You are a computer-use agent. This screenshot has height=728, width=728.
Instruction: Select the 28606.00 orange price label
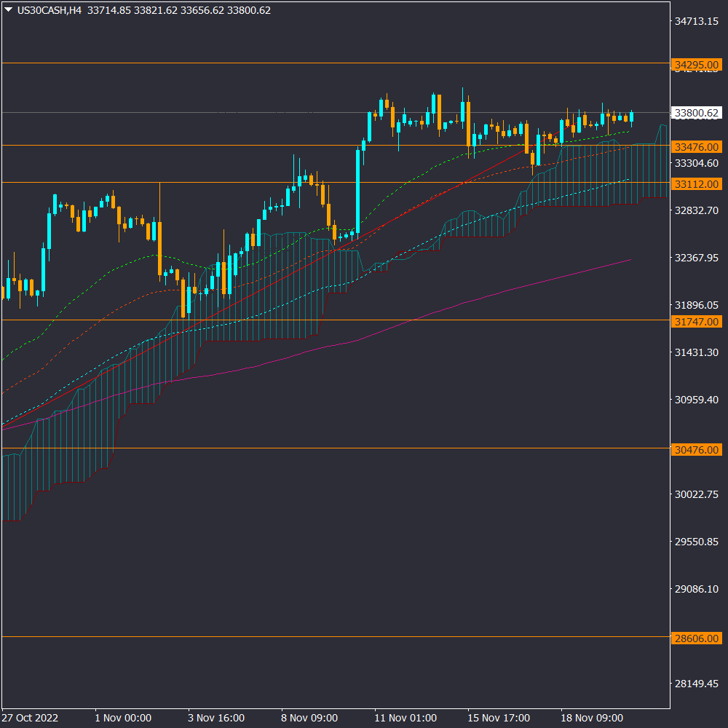pos(697,637)
